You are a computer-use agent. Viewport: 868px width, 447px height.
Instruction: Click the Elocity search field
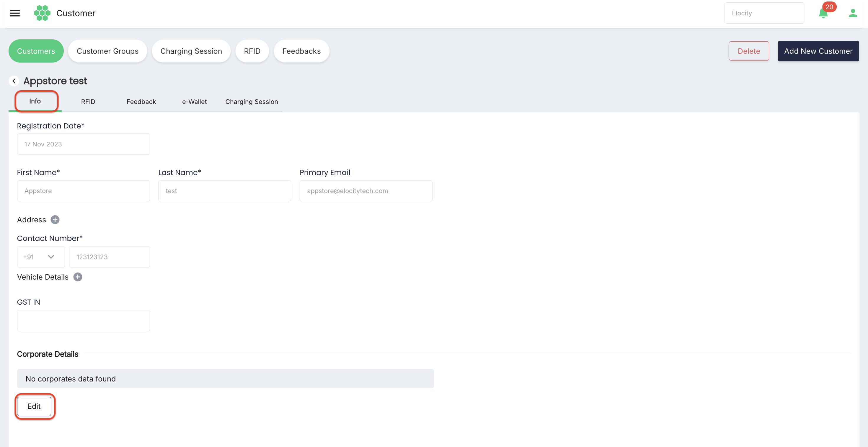coord(764,13)
